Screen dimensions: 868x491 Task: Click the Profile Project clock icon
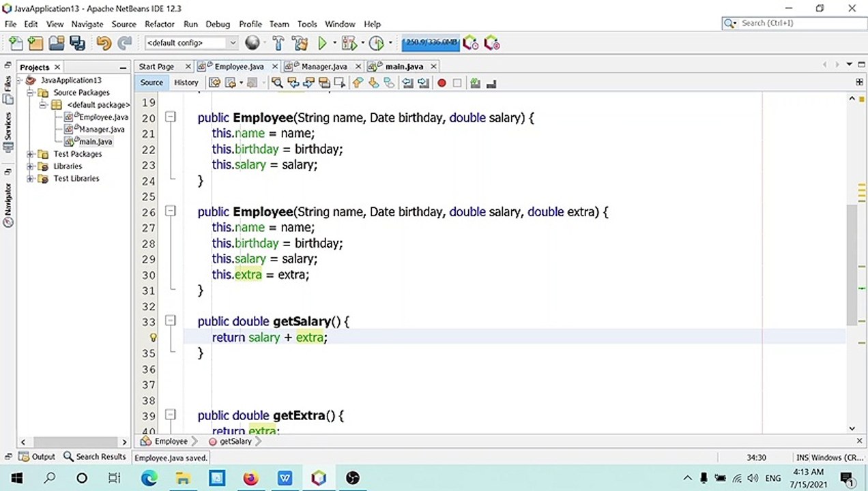(376, 43)
